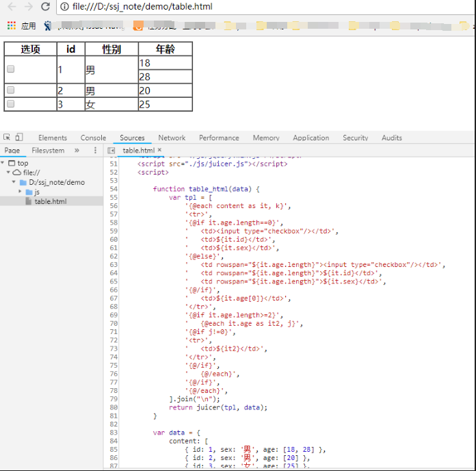Open the Application tab
This screenshot has height=471, width=476.
pos(311,138)
